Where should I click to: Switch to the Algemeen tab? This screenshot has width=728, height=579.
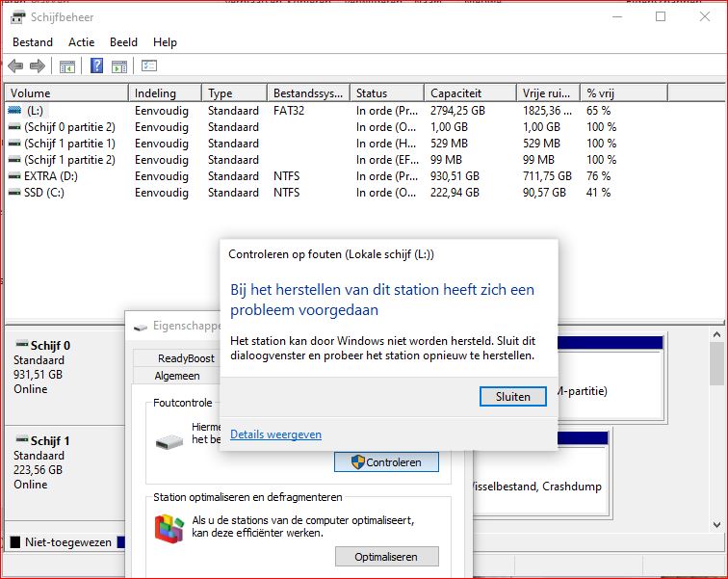(x=177, y=376)
